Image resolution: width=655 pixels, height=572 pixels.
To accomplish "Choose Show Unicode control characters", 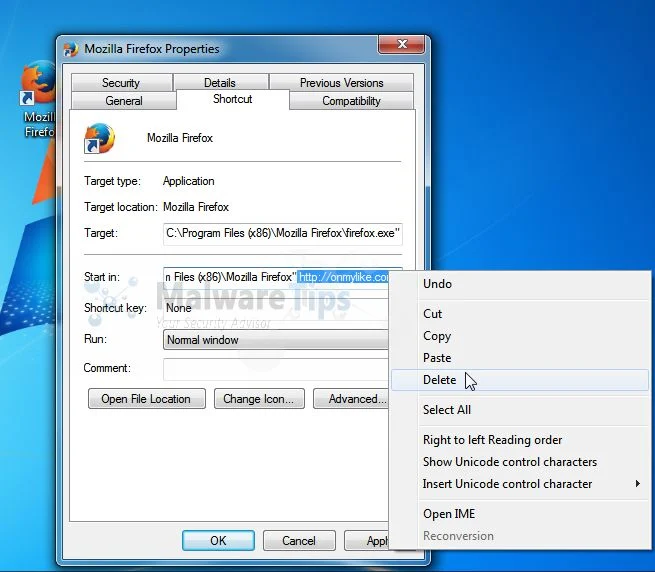I will [520, 462].
